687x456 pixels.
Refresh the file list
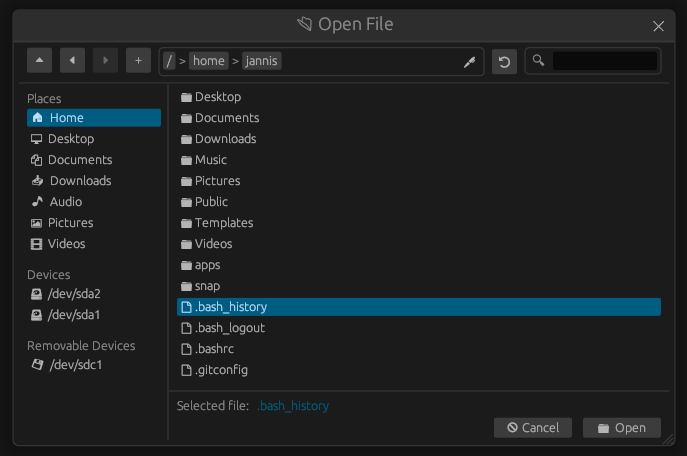504,62
